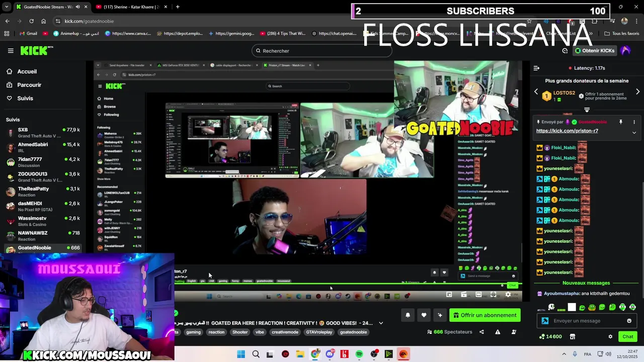
Task: Open AhmedSabiri channel in followed list
Action: pyautogui.click(x=43, y=147)
